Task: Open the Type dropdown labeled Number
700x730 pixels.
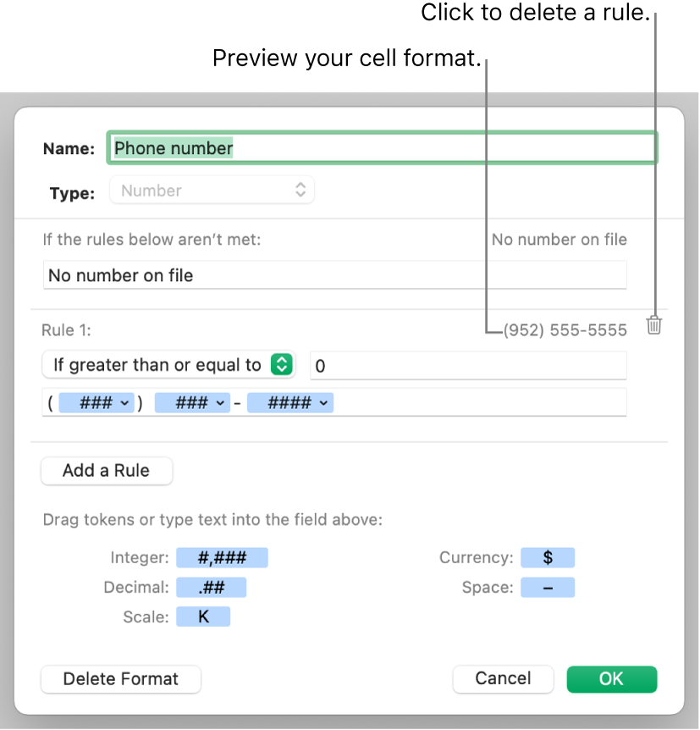Action: click(x=212, y=190)
